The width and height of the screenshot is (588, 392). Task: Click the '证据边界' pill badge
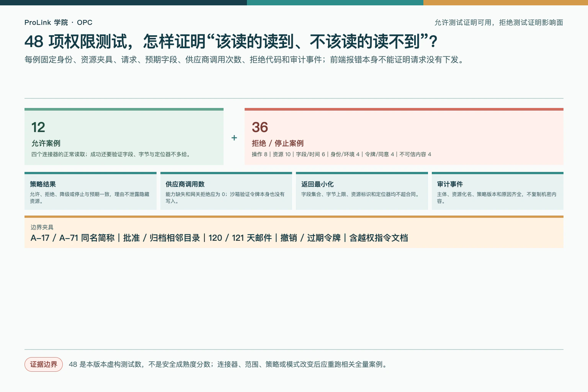(x=44, y=364)
